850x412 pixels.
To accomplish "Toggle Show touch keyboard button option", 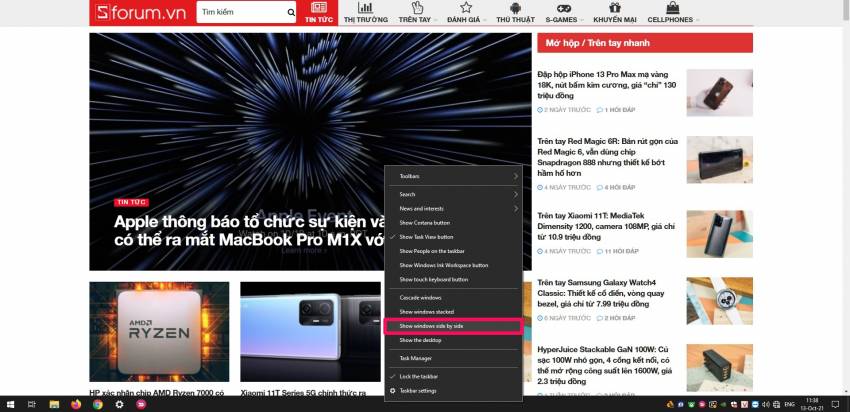I will 453,279.
